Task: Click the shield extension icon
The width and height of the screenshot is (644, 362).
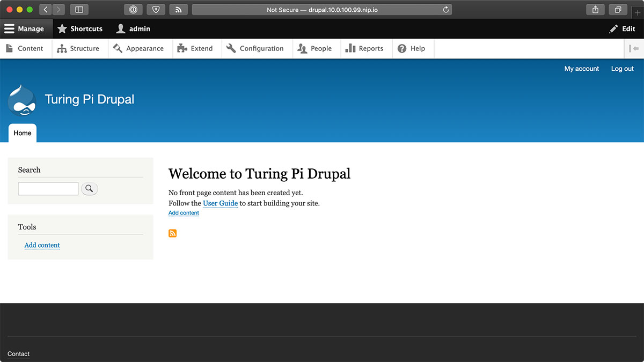Action: coord(156,10)
